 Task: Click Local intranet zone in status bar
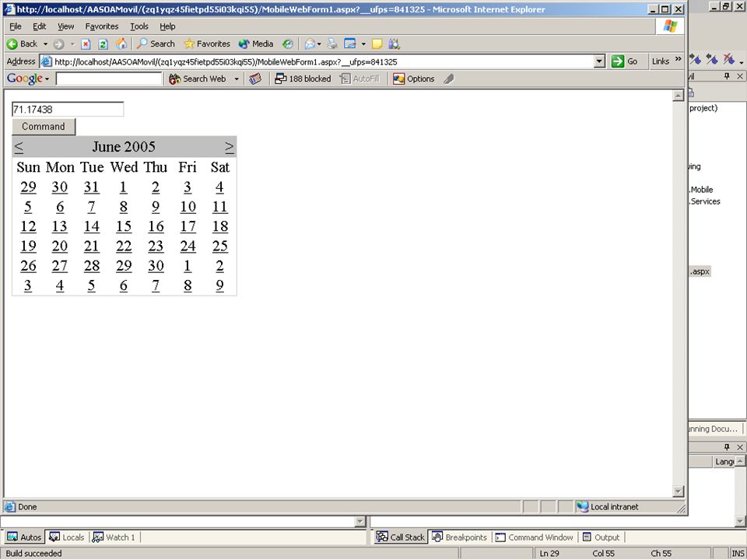click(x=608, y=506)
